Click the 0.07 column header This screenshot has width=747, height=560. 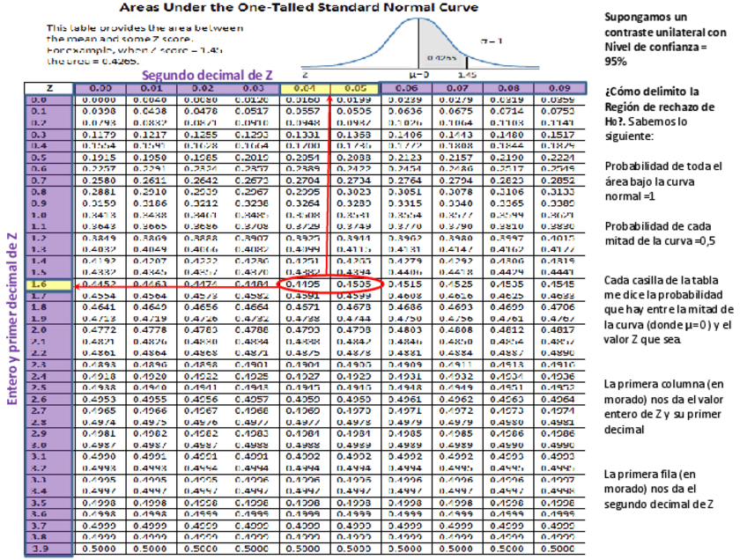456,88
